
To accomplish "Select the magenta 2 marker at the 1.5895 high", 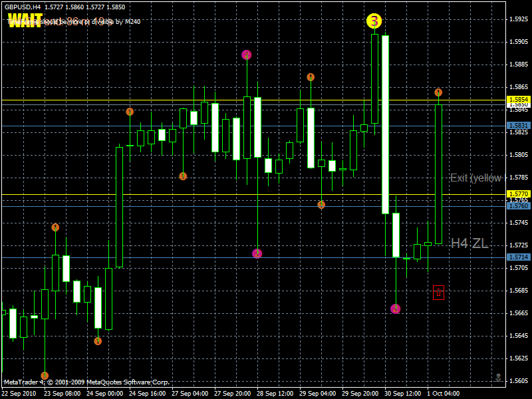I will point(246,55).
